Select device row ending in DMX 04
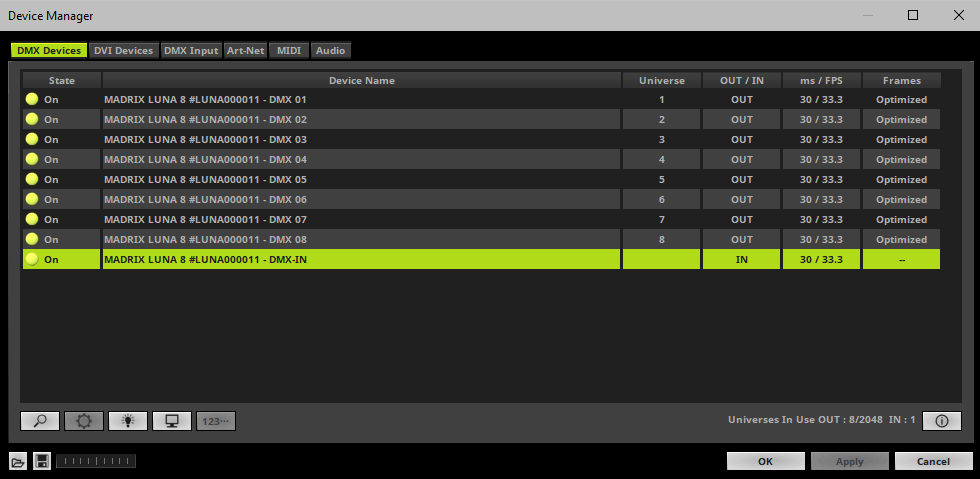980x479 pixels. (481, 159)
